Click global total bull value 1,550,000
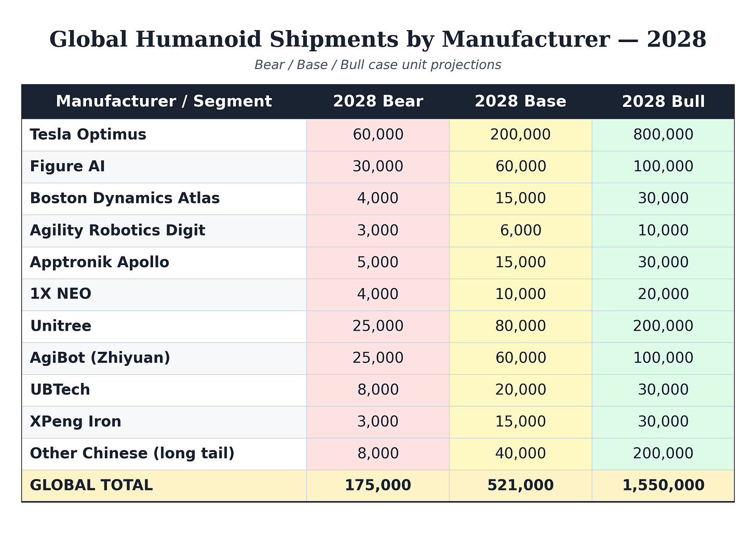Image resolution: width=756 pixels, height=533 pixels. click(663, 485)
